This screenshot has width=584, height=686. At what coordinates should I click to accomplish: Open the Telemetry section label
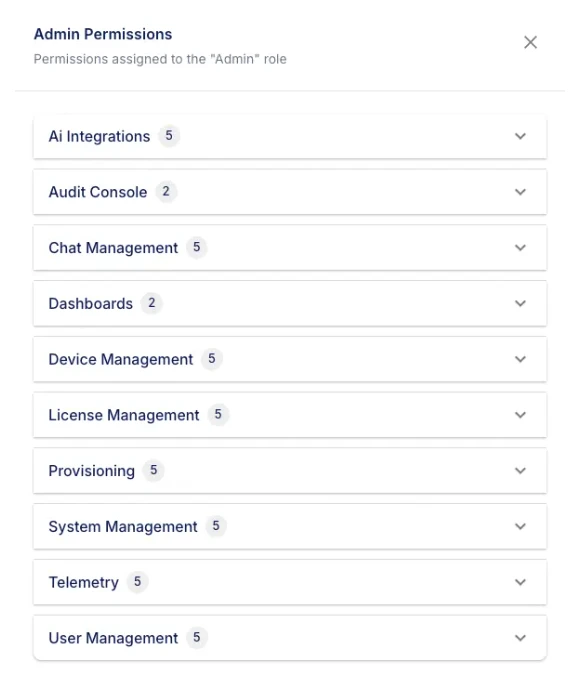point(84,583)
